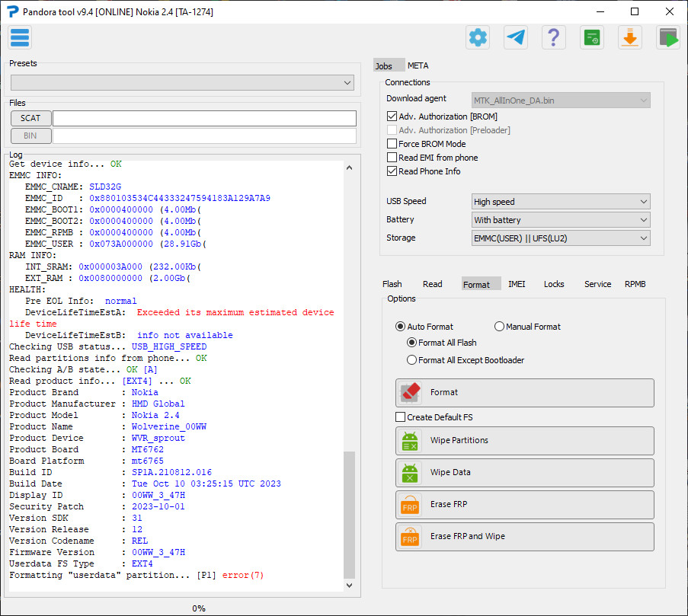Click the log scroll down arrow

[349, 586]
